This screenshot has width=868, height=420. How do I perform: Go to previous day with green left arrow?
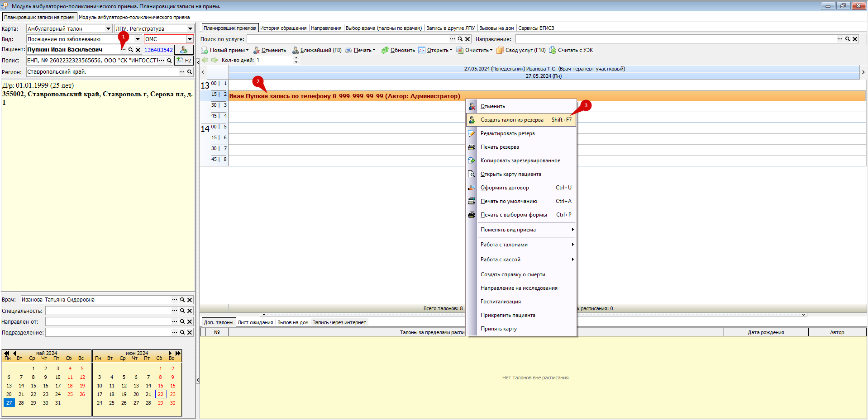(x=205, y=60)
